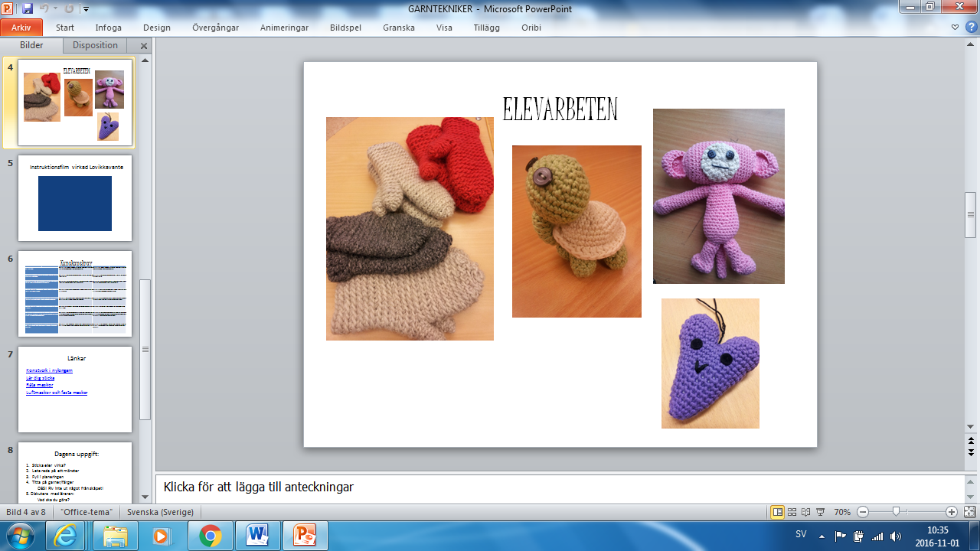Click the zoom out minus button
The width and height of the screenshot is (980, 551).
pos(863,512)
